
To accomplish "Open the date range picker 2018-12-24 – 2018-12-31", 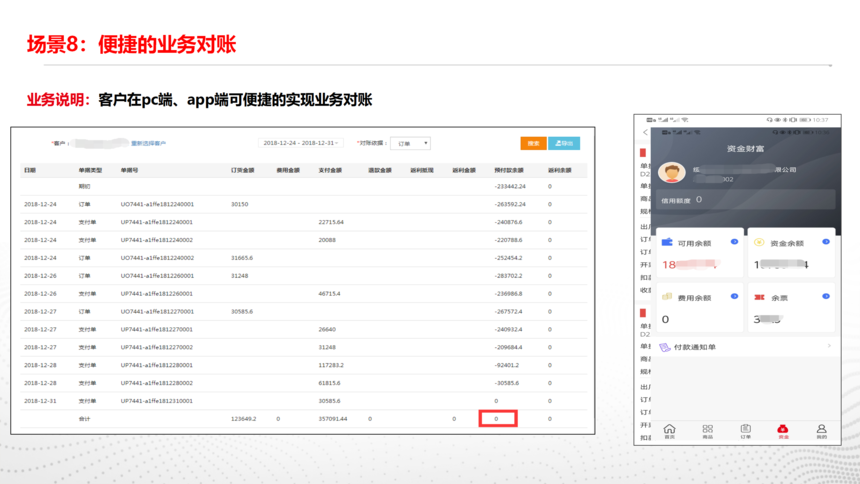I will [x=301, y=143].
